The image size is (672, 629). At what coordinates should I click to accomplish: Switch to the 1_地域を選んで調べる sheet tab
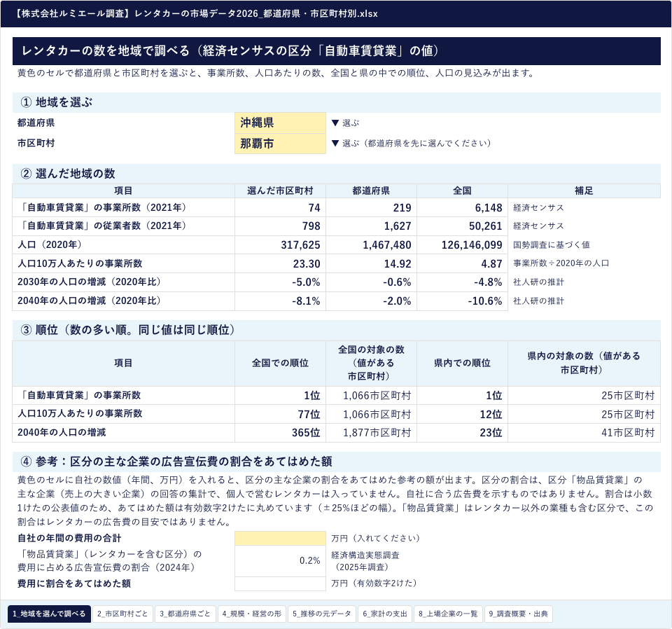49,614
